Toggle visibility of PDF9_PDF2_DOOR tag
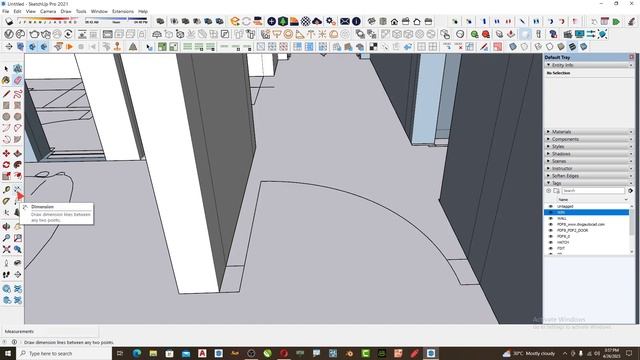 coord(551,230)
